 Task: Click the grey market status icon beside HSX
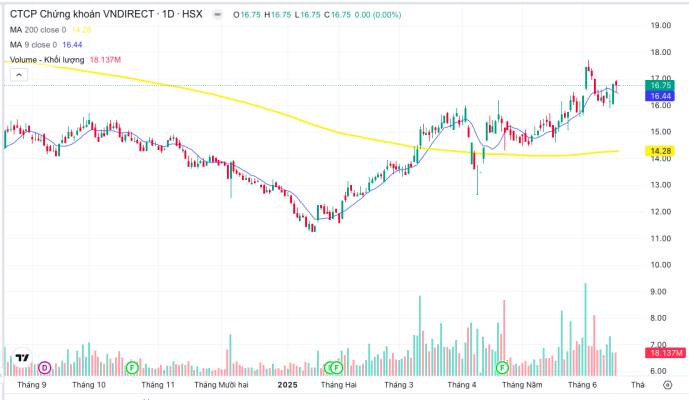pos(217,15)
